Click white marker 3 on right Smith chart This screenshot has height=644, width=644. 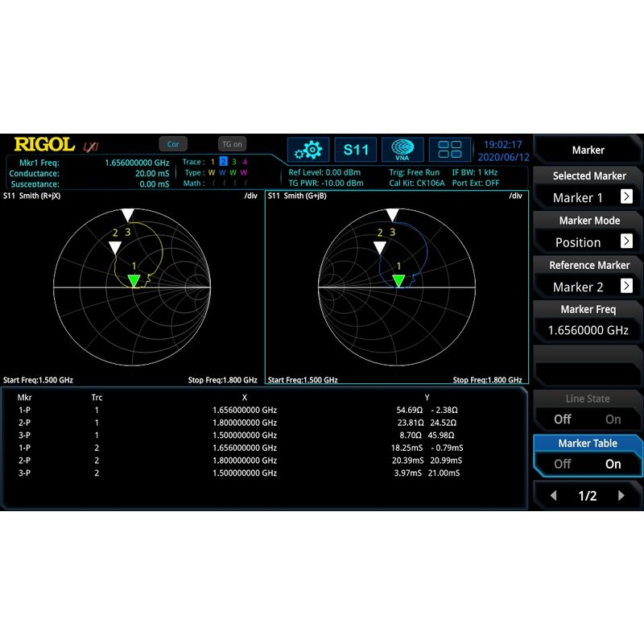pos(393,215)
